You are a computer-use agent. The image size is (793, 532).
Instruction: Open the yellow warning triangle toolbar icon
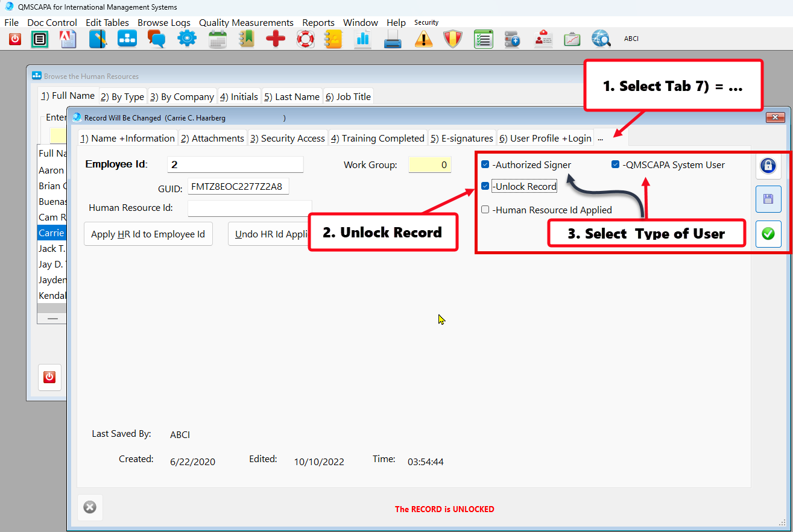(424, 39)
